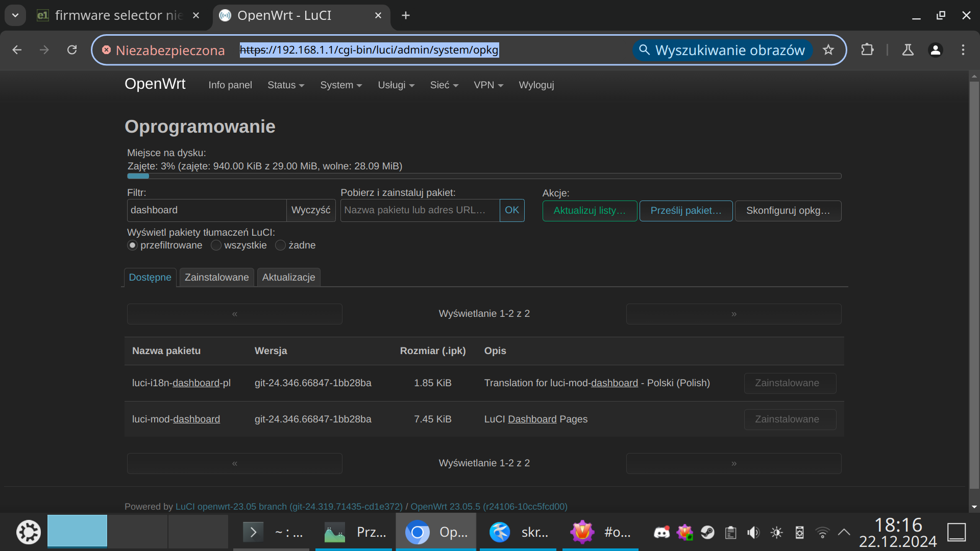Viewport: 980px width, 551px height.
Task: Select the przefiltrowane radio option
Action: click(x=133, y=245)
